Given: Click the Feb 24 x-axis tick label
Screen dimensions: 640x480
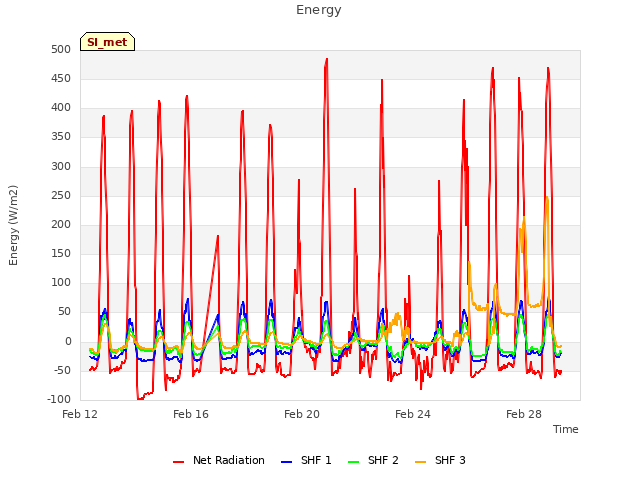Looking at the screenshot, I should [x=413, y=414].
